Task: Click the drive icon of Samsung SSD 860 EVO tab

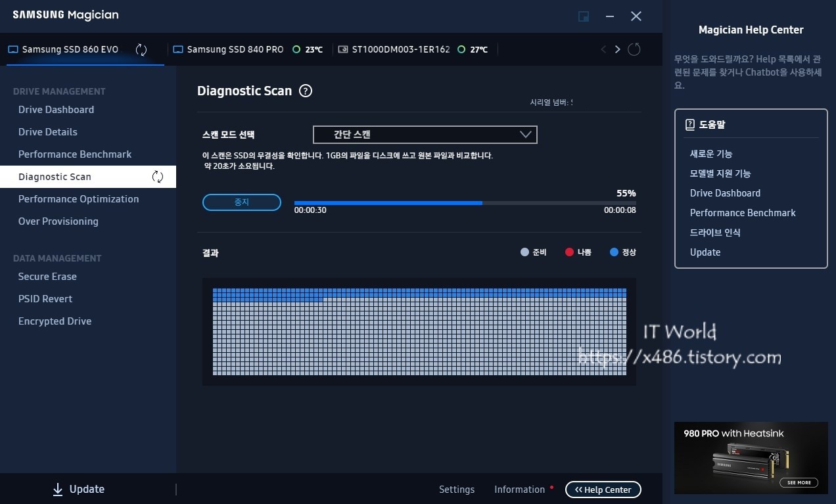Action: 12,49
